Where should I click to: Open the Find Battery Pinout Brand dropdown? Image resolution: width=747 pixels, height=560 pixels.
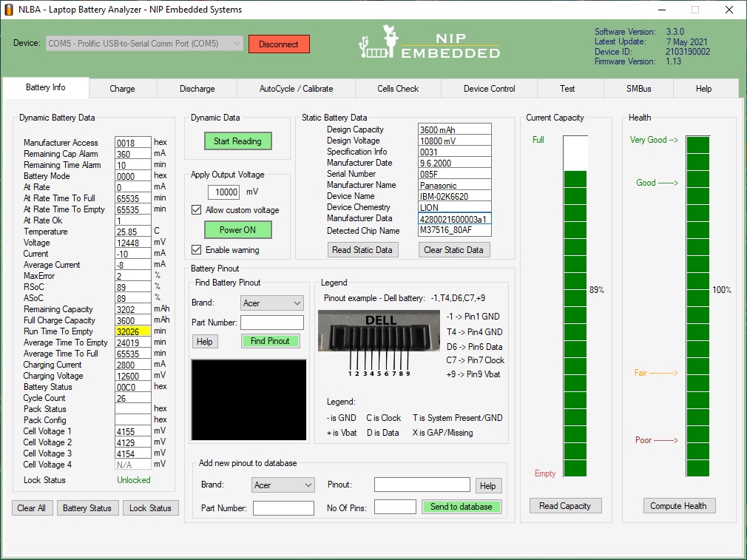pos(272,303)
